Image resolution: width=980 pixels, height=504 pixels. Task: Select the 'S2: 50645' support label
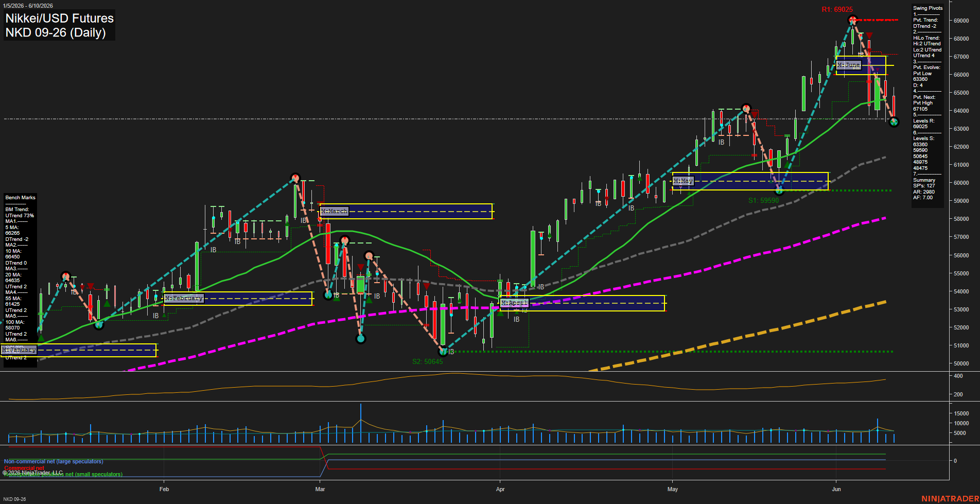[x=427, y=361]
